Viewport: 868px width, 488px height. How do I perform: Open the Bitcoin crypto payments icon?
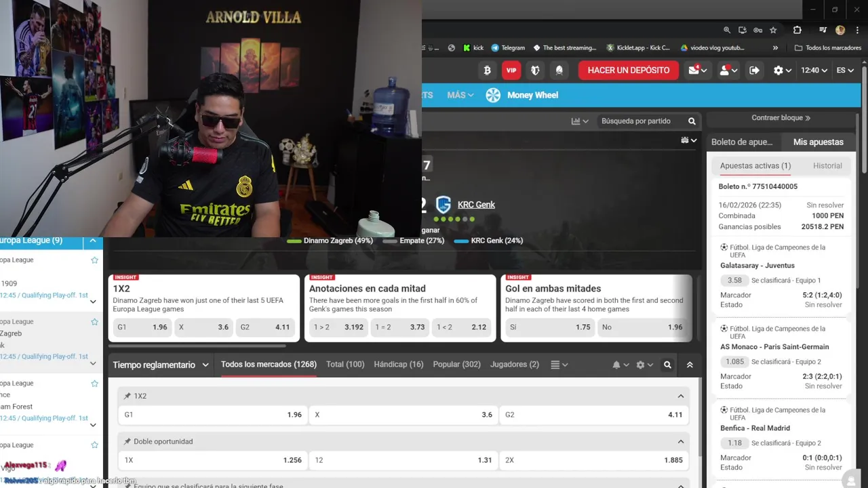pos(487,70)
